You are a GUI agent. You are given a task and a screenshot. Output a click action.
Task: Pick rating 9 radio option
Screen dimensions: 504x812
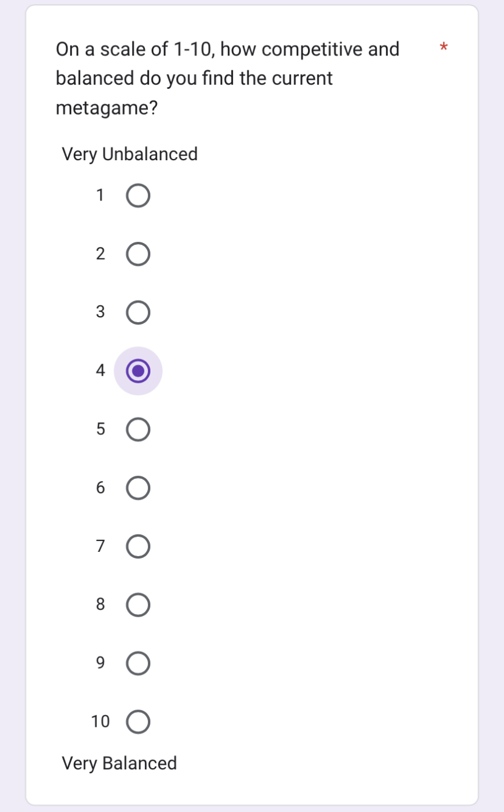point(138,663)
